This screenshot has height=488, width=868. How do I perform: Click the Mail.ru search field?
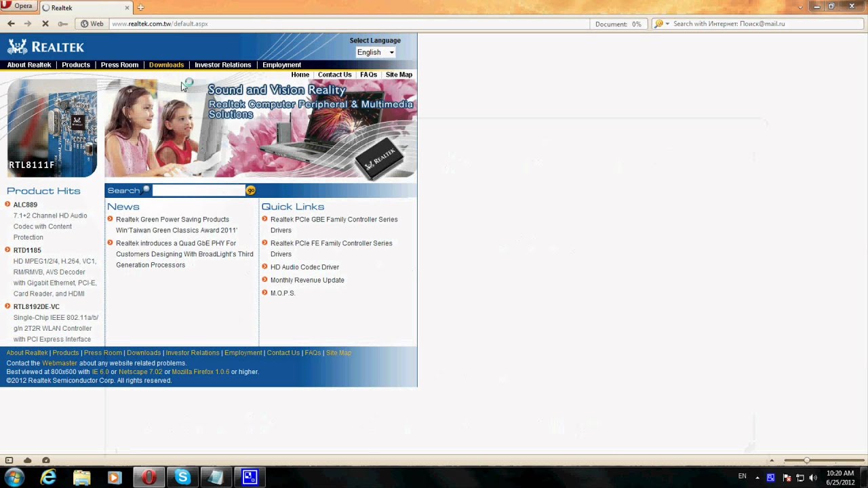766,24
